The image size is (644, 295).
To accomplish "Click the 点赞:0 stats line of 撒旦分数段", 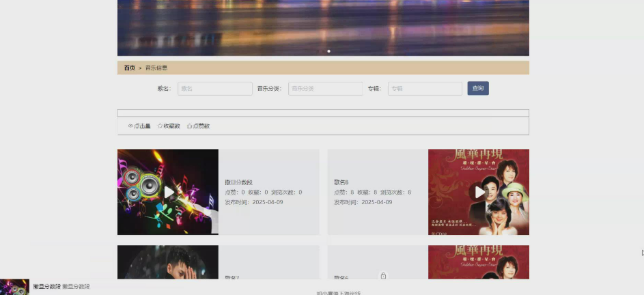I will 264,193.
